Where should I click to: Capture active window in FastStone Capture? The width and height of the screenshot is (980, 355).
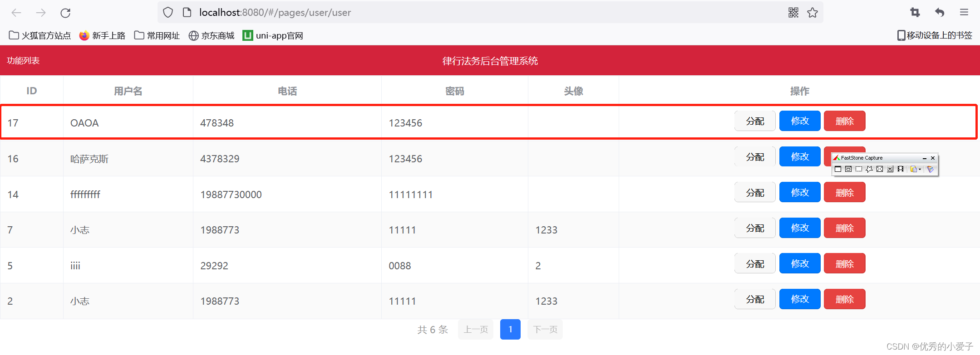(838, 169)
